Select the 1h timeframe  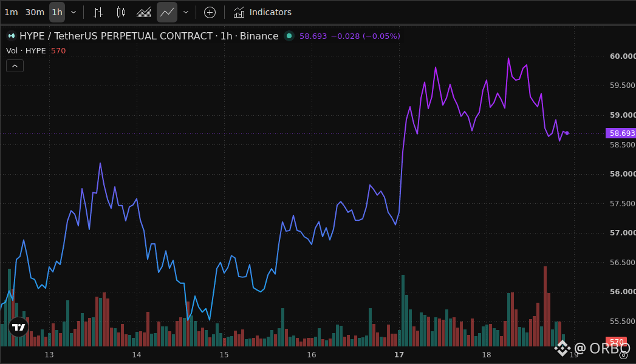coord(57,12)
